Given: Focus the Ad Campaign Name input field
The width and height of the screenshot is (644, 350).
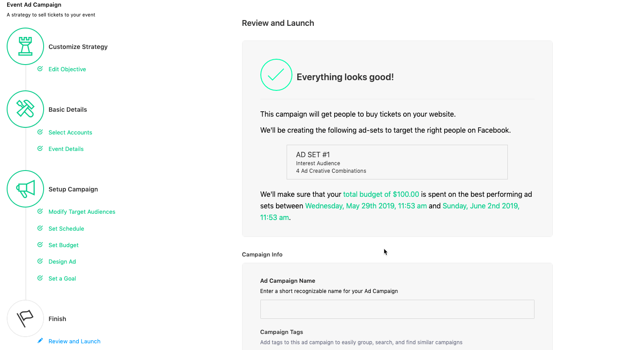Looking at the screenshot, I should click(397, 309).
